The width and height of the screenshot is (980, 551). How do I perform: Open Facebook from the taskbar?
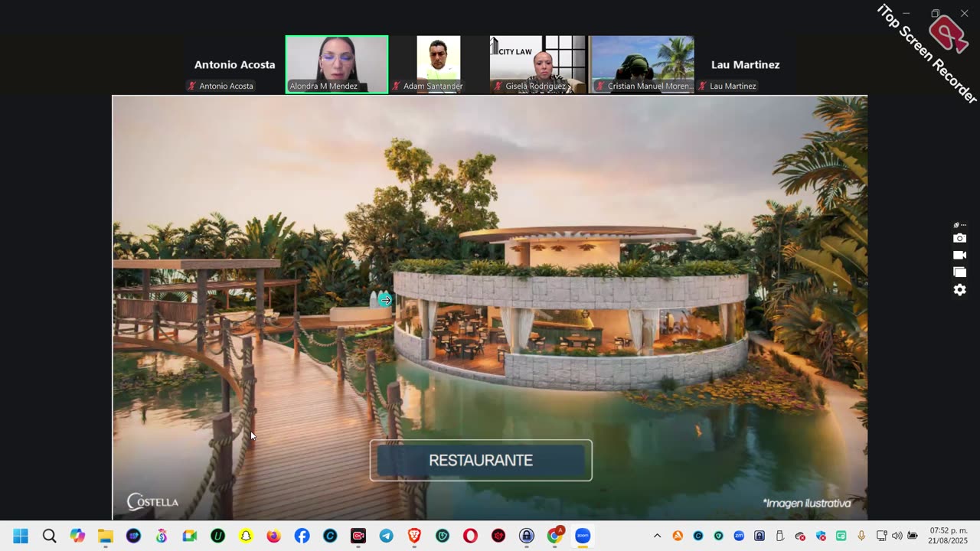302,536
